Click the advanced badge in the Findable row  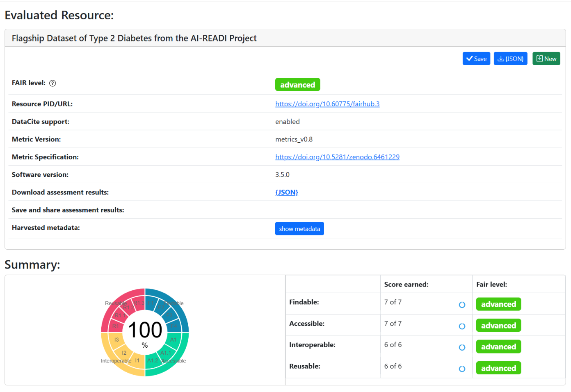tap(498, 304)
